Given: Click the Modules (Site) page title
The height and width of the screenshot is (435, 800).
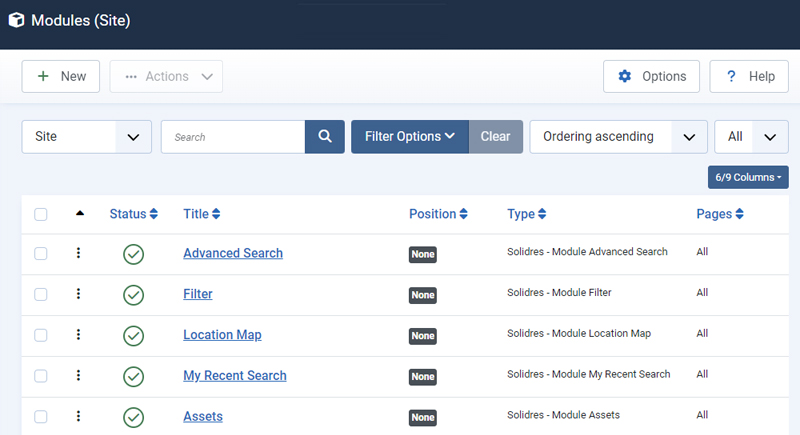Looking at the screenshot, I should tap(81, 20).
